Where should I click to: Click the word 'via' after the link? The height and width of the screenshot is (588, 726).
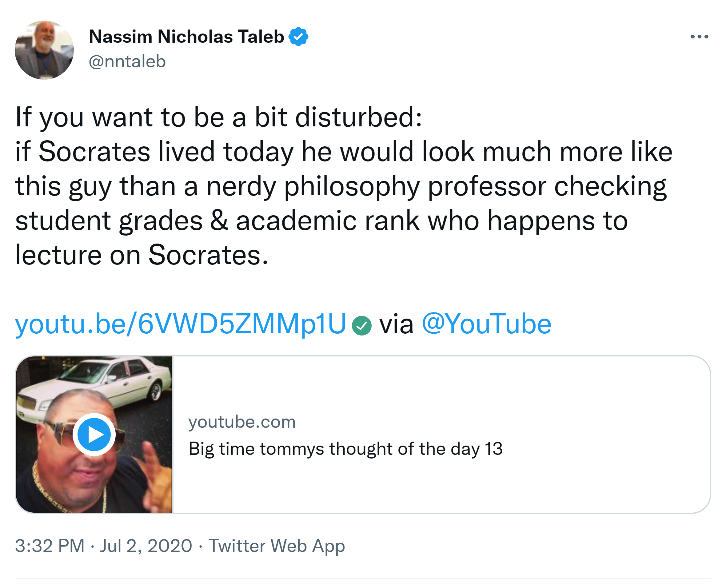point(396,325)
